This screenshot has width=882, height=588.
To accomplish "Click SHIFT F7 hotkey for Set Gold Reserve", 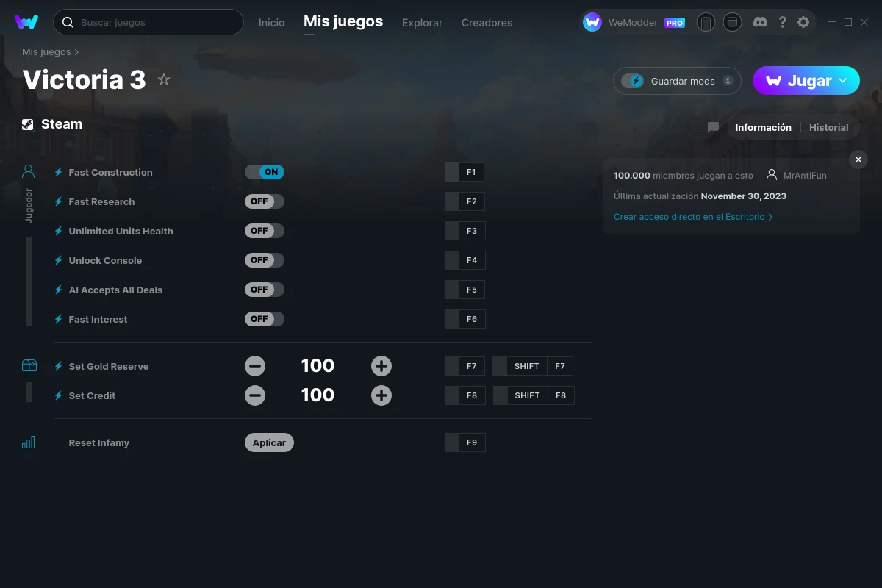I will click(533, 366).
